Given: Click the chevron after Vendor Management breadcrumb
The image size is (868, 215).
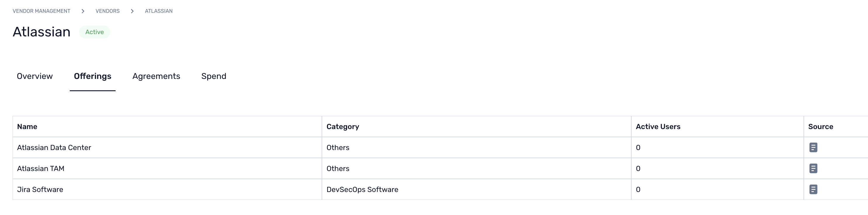Looking at the screenshot, I should 83,11.
